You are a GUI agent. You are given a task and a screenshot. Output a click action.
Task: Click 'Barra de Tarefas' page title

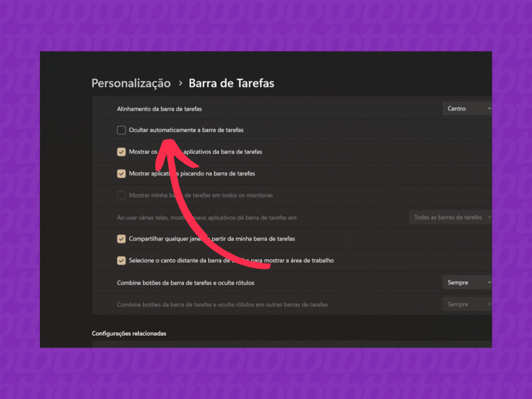pos(231,83)
